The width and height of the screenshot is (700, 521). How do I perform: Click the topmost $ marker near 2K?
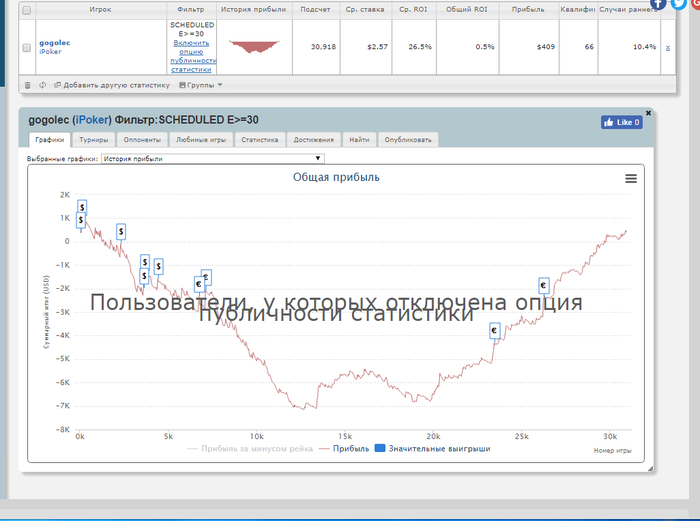82,207
